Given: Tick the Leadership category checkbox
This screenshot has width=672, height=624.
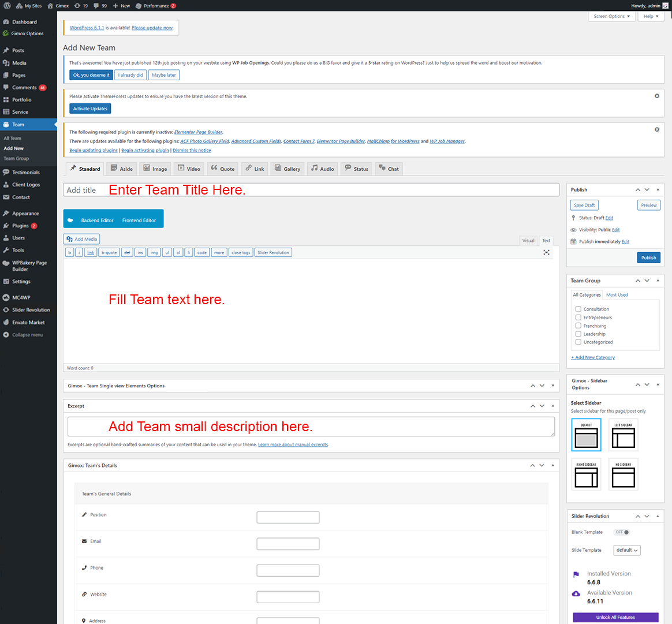Looking at the screenshot, I should coord(578,334).
